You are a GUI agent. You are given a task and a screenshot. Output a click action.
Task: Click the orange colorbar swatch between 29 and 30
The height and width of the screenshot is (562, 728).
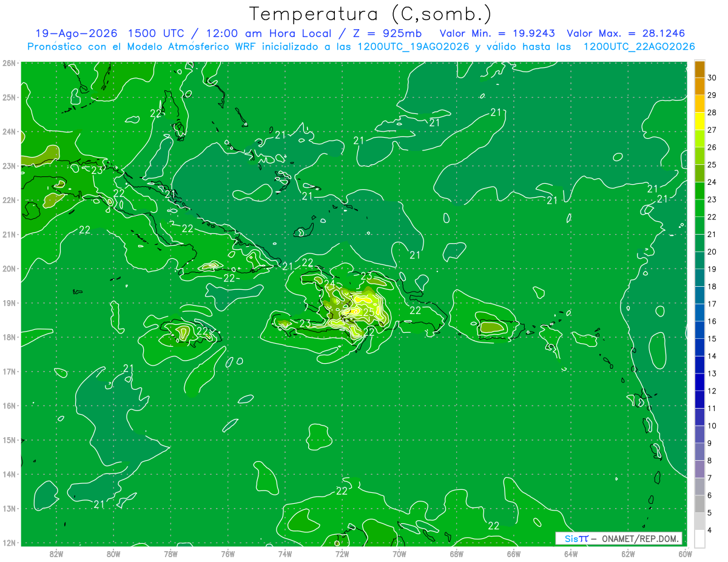click(699, 85)
